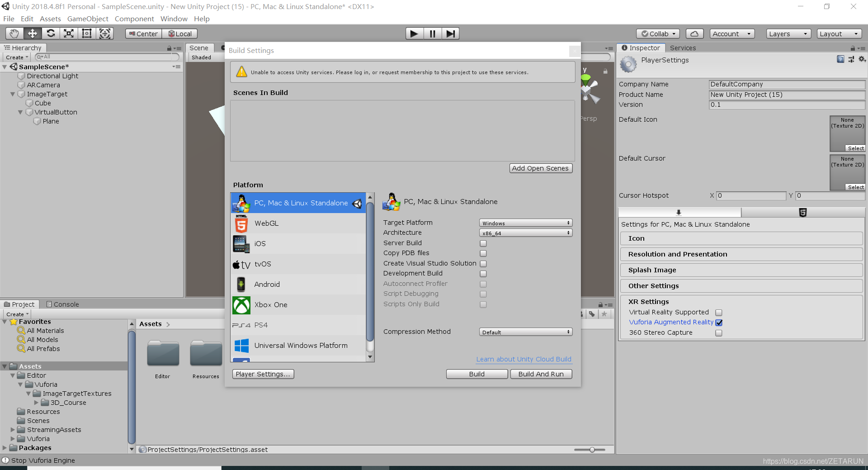
Task: Open the Component menu
Action: point(134,19)
